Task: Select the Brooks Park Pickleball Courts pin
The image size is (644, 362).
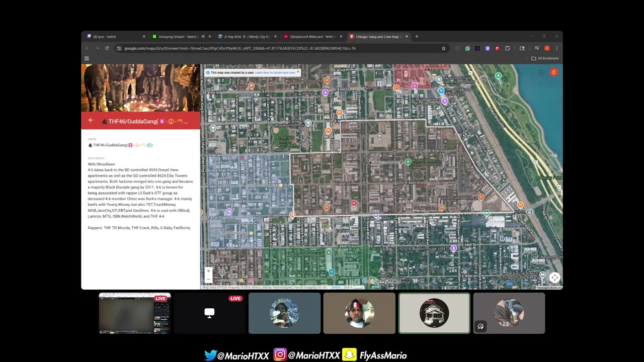Action: (x=408, y=162)
